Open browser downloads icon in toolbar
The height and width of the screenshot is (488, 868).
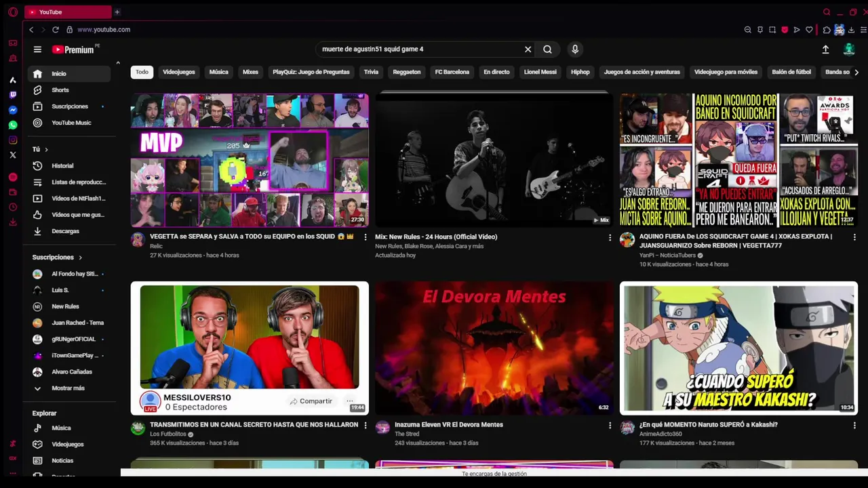[x=851, y=30]
